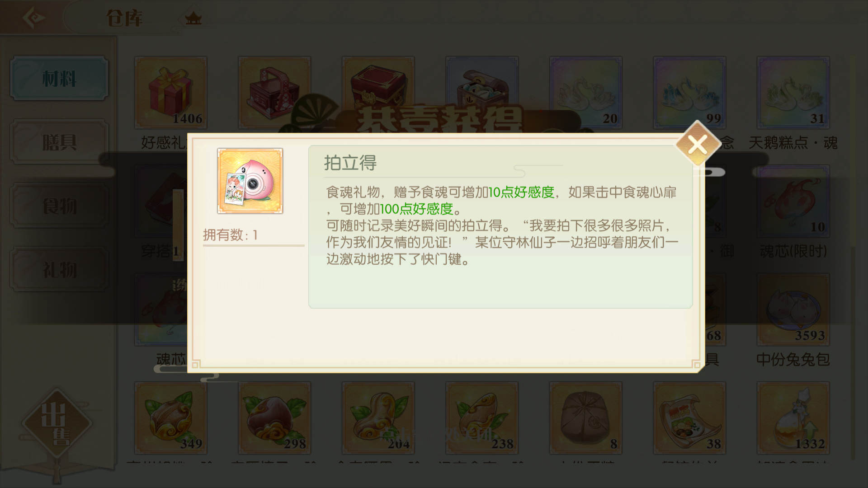Open the 食物 category tab
Viewport: 868px width, 488px height.
(x=59, y=206)
